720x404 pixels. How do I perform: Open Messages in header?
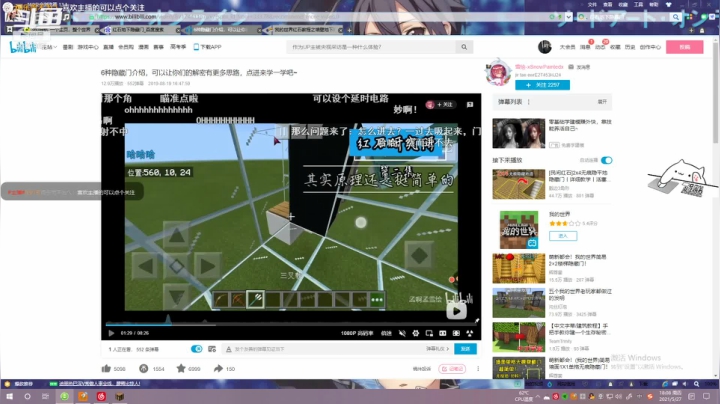click(585, 47)
